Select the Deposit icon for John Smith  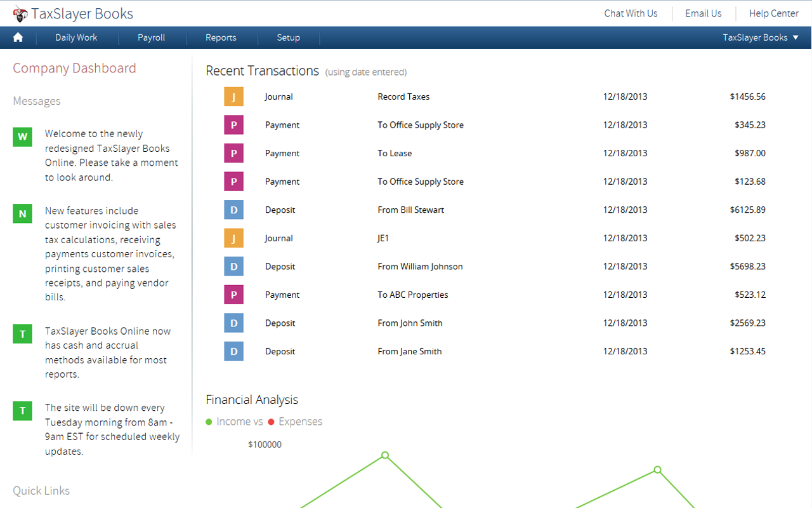(x=233, y=323)
